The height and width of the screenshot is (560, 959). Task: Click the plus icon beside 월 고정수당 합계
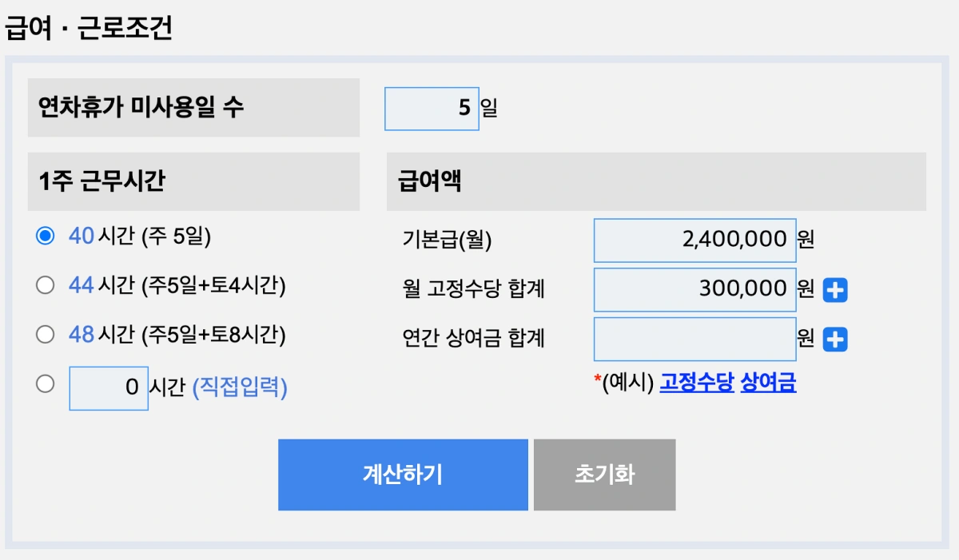coord(835,290)
